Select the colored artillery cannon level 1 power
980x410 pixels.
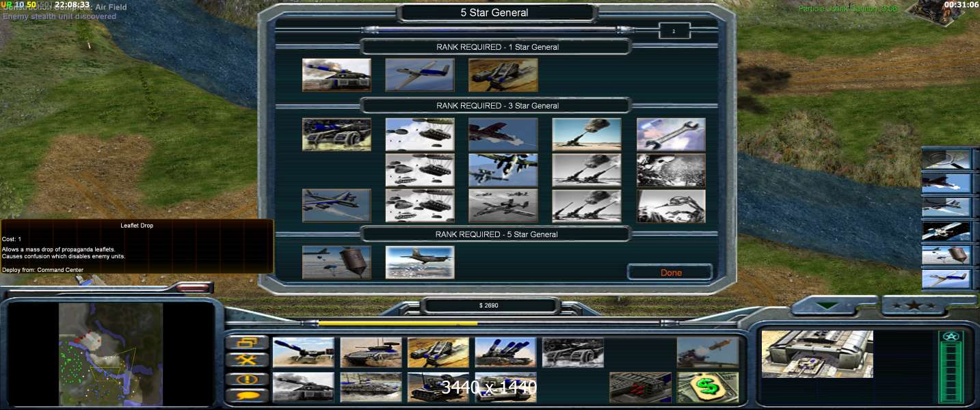click(587, 135)
